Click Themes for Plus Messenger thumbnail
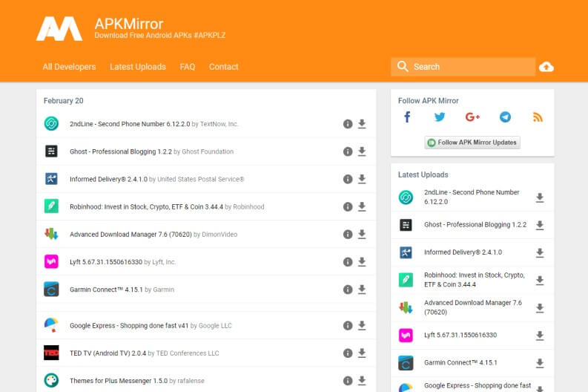Viewport: 588px width, 392px height. (x=51, y=380)
